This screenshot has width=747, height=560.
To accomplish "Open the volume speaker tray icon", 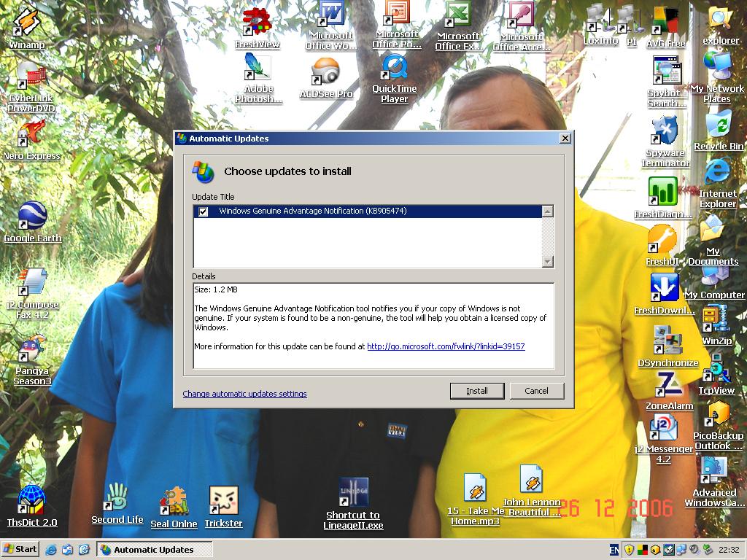I will tap(694, 550).
